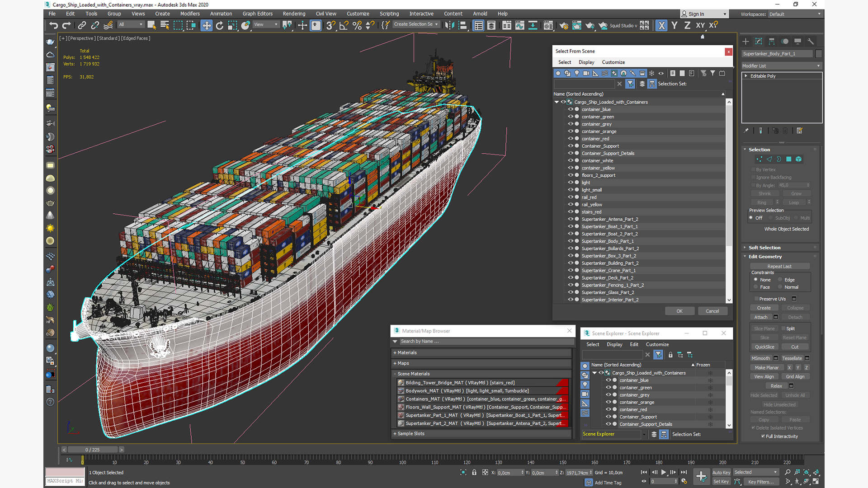Open the Modifier List dropdown

pos(782,66)
